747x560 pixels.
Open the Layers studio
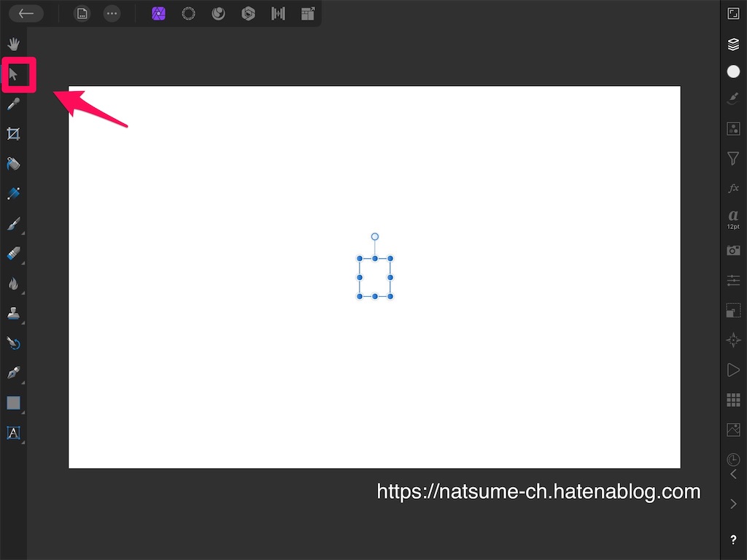(733, 44)
